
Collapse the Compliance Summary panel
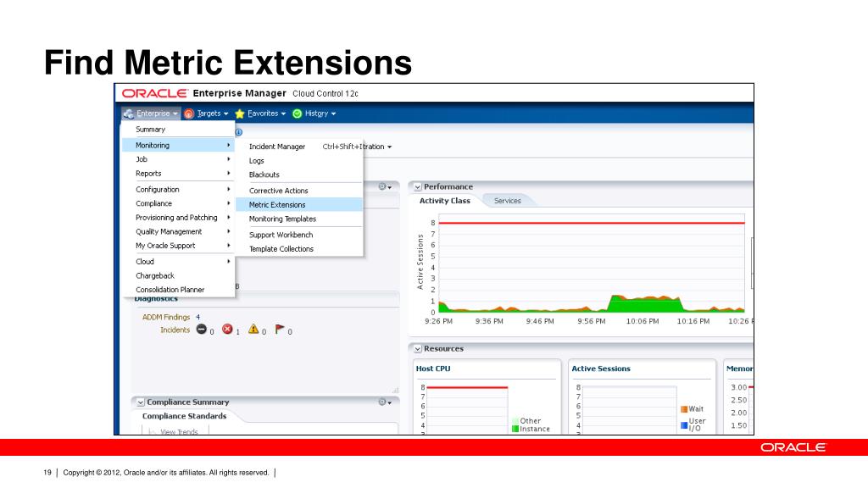pos(140,402)
